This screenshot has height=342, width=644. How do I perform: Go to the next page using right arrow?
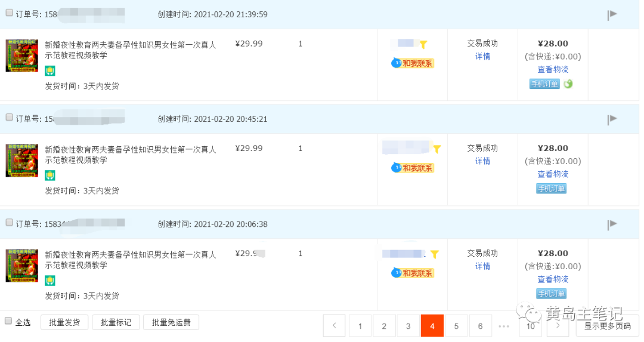(558, 326)
